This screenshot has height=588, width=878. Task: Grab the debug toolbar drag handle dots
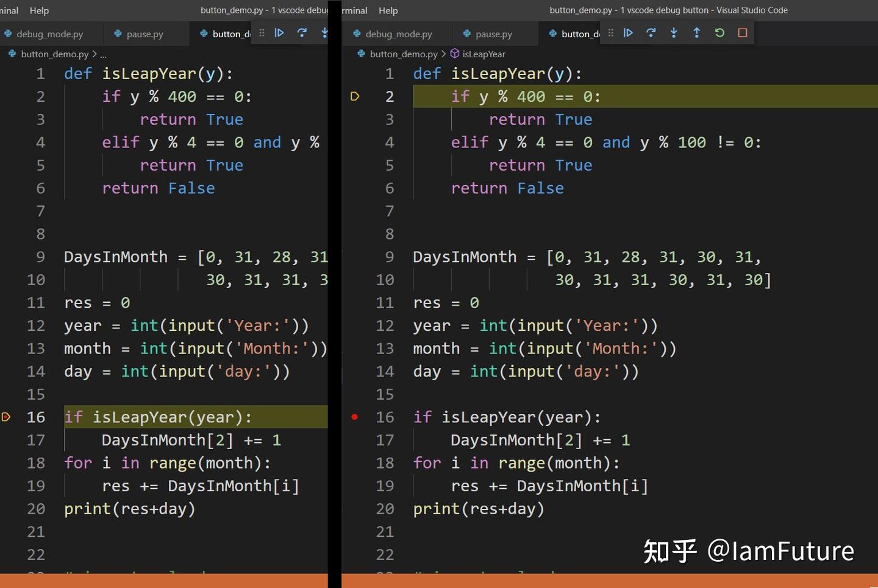coord(610,34)
